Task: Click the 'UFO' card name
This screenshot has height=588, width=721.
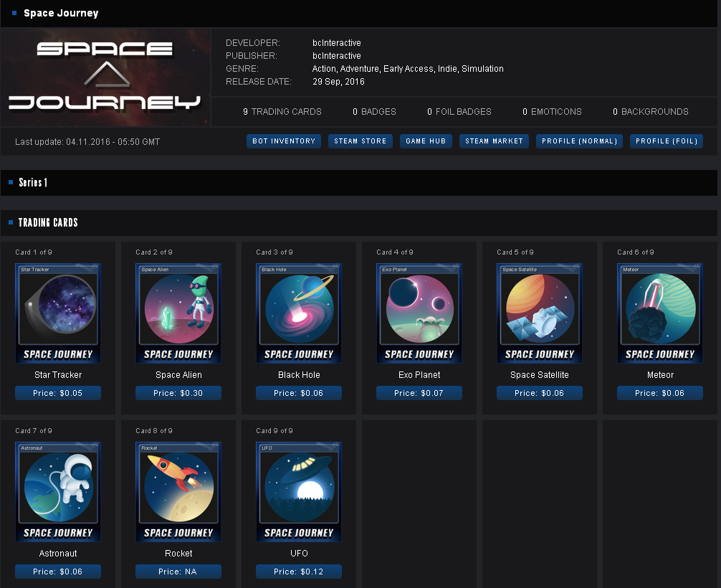Action: pyautogui.click(x=299, y=554)
